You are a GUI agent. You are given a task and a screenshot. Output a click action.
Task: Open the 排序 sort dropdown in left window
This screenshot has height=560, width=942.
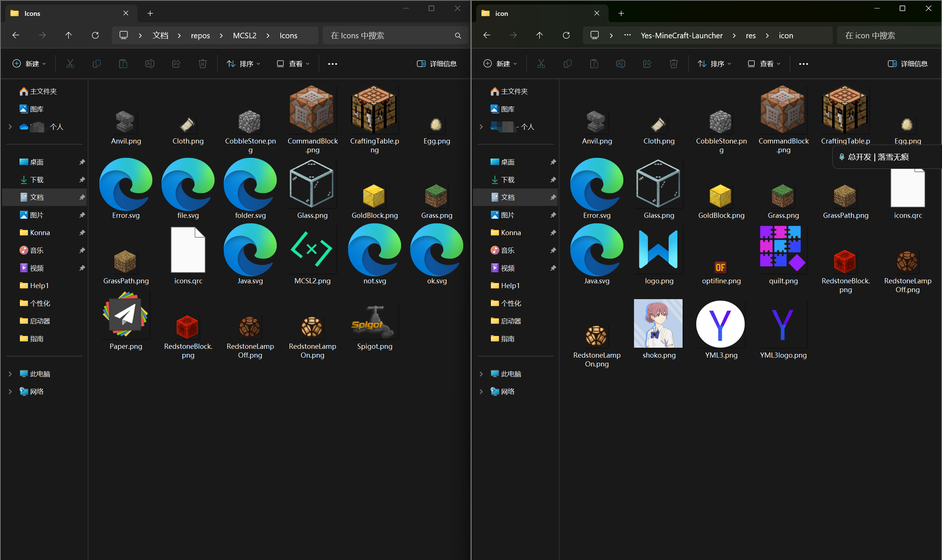pyautogui.click(x=244, y=64)
